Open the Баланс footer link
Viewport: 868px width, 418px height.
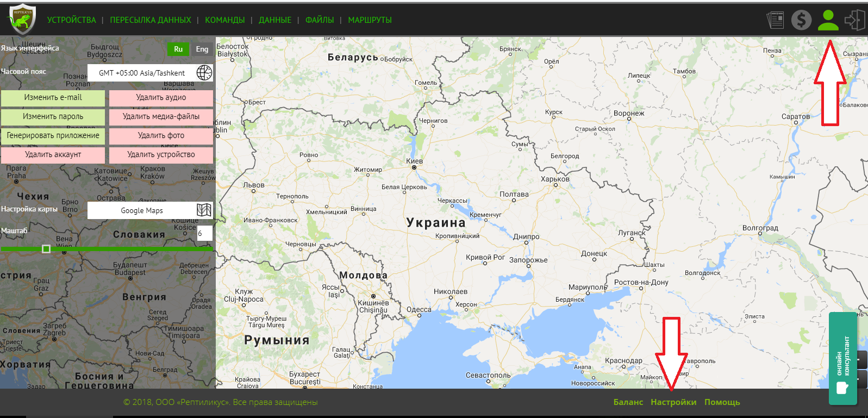pos(628,402)
